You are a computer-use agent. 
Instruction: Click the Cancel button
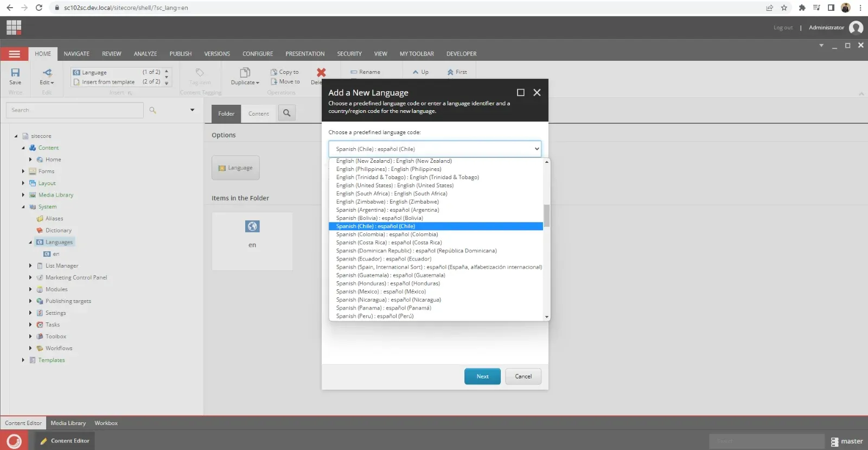[523, 376]
